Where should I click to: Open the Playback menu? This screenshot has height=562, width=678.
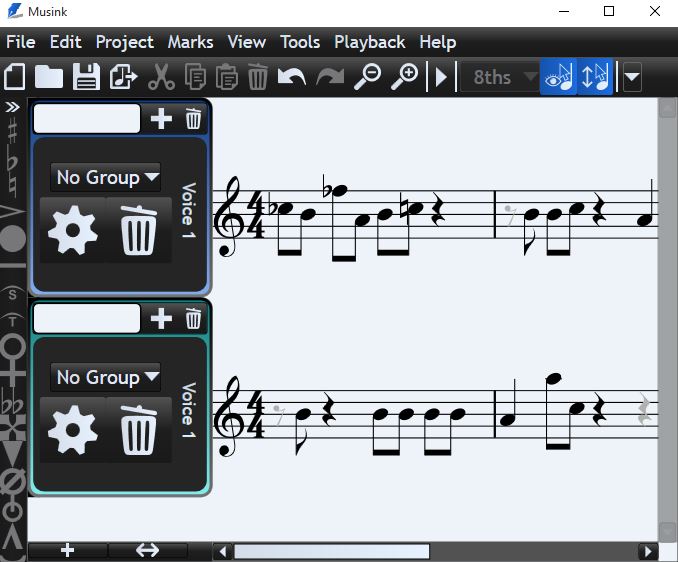tap(369, 42)
